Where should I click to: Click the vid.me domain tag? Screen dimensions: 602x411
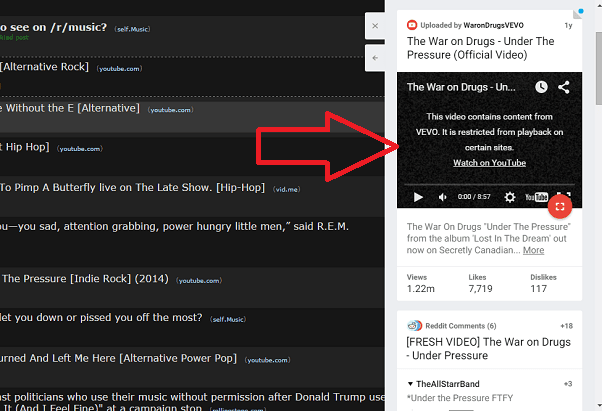286,189
